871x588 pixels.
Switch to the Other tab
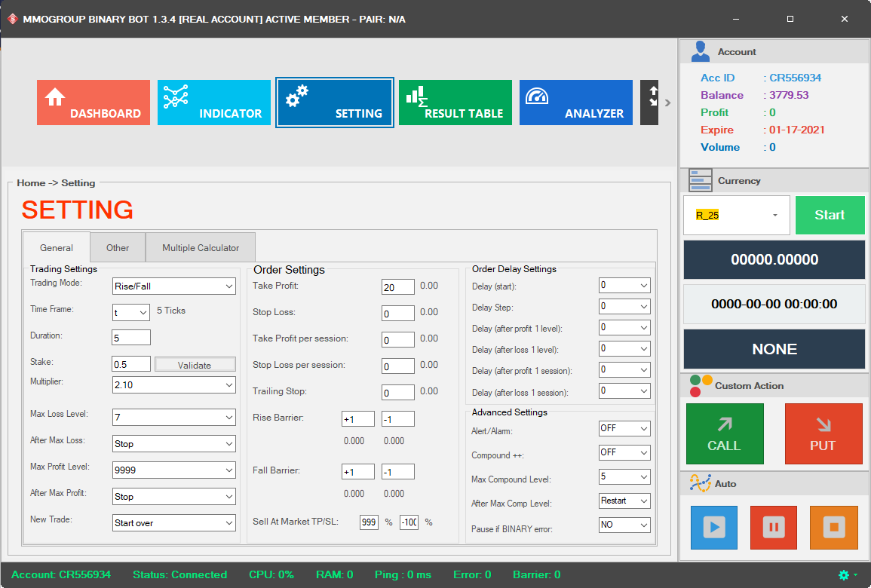(x=118, y=247)
